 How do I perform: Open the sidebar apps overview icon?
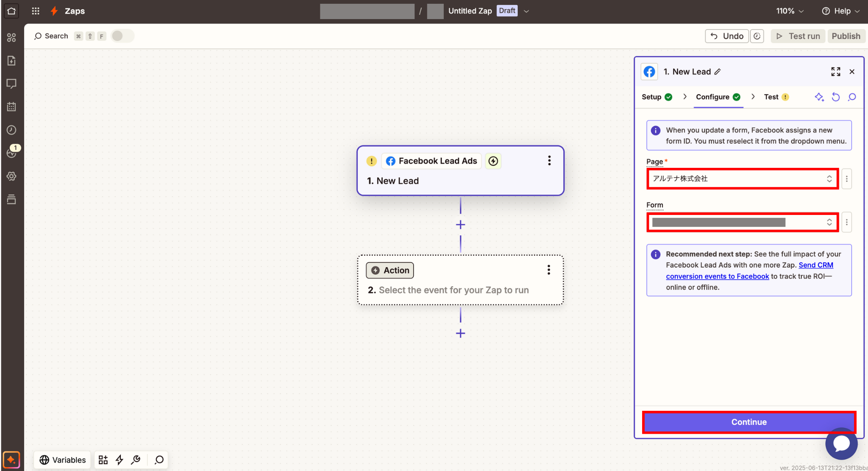click(x=11, y=38)
